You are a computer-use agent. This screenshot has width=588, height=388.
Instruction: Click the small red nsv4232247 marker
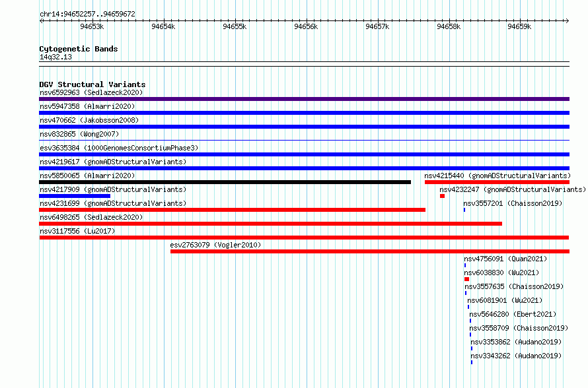442,196
